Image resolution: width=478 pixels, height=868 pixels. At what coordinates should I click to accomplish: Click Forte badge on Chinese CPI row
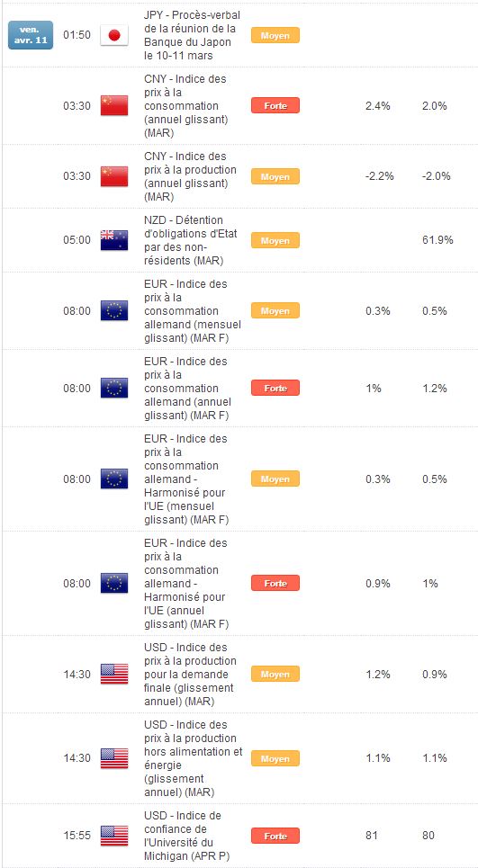(275, 105)
